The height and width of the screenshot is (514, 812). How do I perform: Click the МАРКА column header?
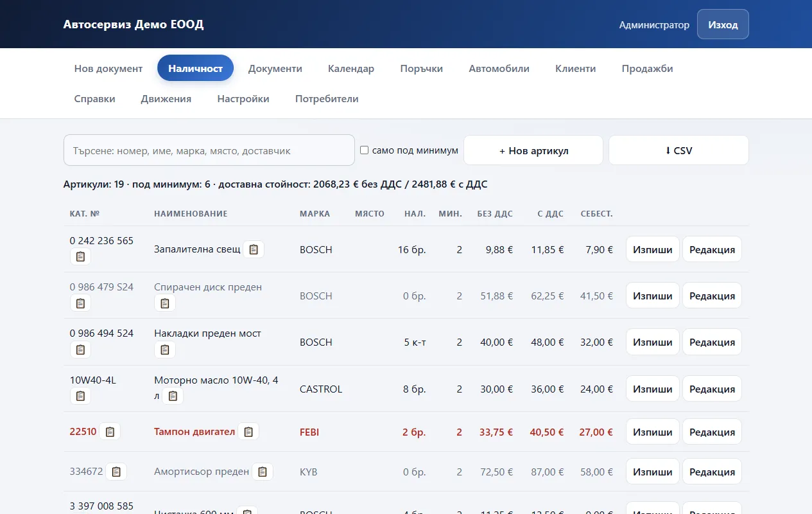(315, 213)
